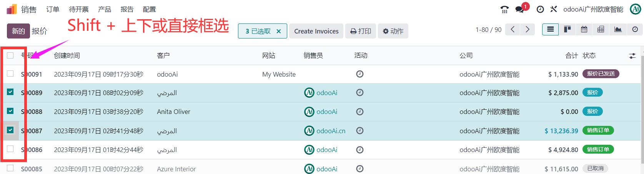The width and height of the screenshot is (644, 174).
Task: Clear the 3 selected records
Action: [279, 31]
